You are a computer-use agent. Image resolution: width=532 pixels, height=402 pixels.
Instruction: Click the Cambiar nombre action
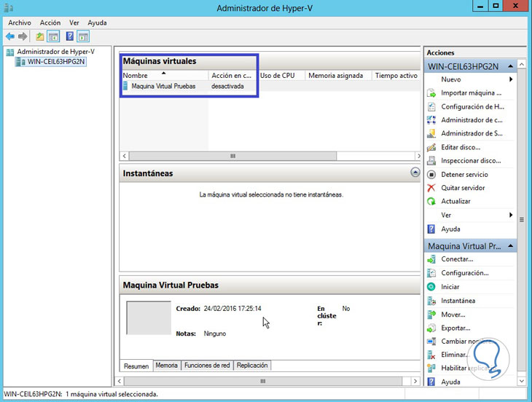[x=467, y=342]
